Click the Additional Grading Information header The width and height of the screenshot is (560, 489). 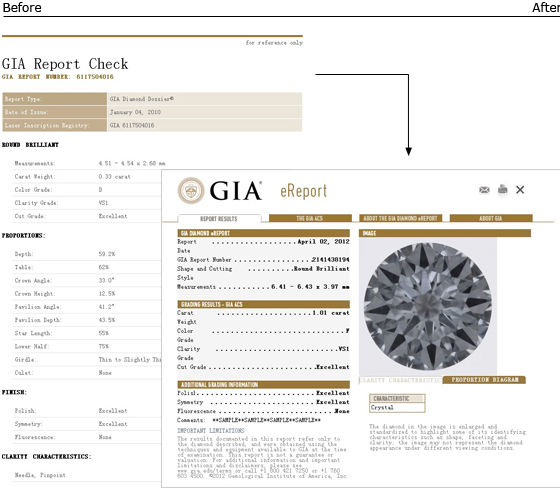(x=264, y=385)
